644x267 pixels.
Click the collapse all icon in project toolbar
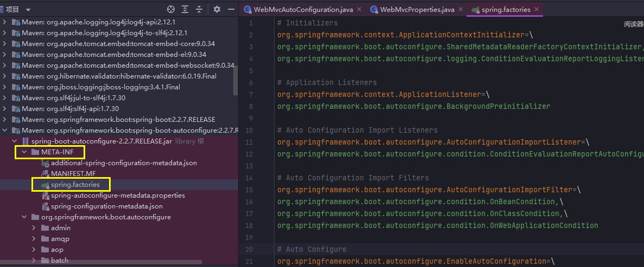tap(199, 9)
